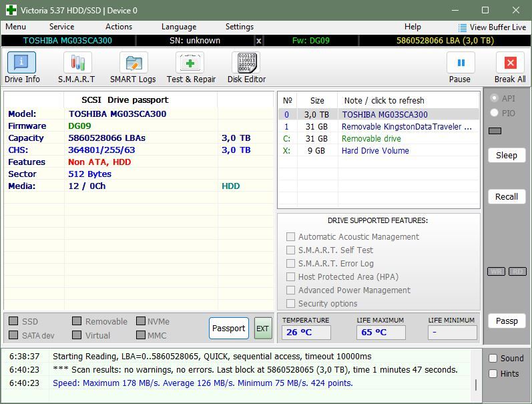Click CHS value 364801/255/63
This screenshot has width=532, height=404.
tap(101, 150)
